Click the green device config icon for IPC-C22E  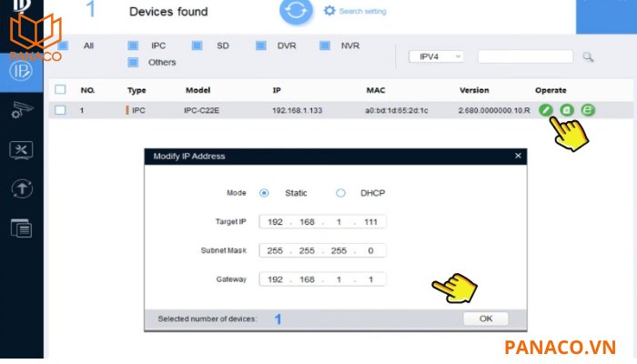(x=567, y=110)
